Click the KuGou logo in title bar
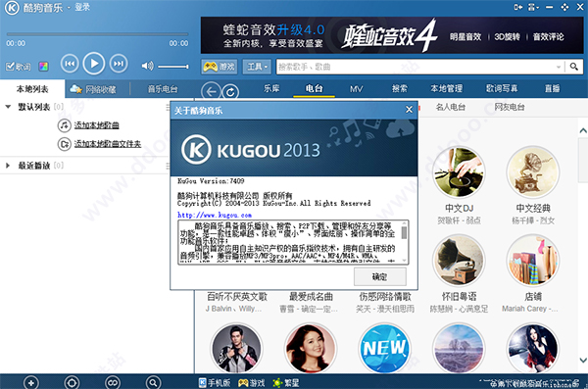 pyautogui.click(x=12, y=8)
